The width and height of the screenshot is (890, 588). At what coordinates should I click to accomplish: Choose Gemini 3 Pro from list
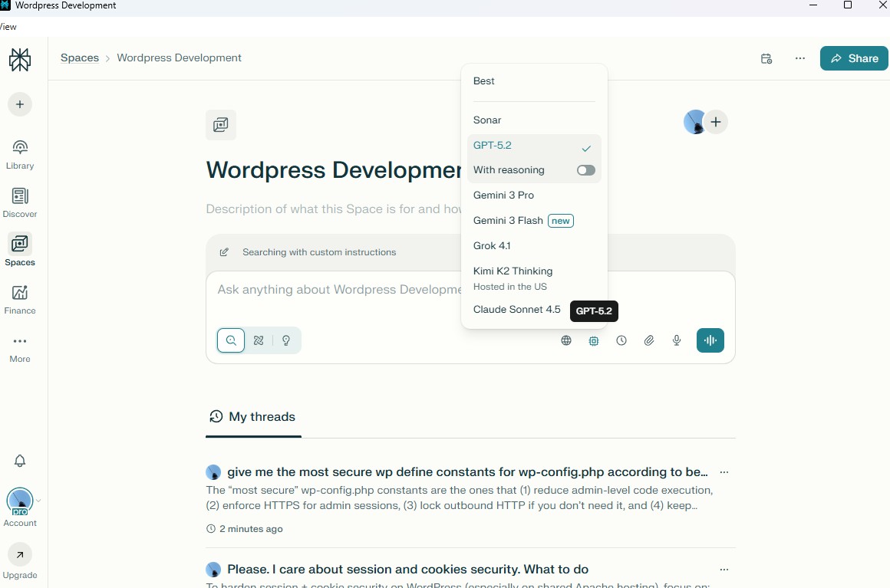point(503,195)
